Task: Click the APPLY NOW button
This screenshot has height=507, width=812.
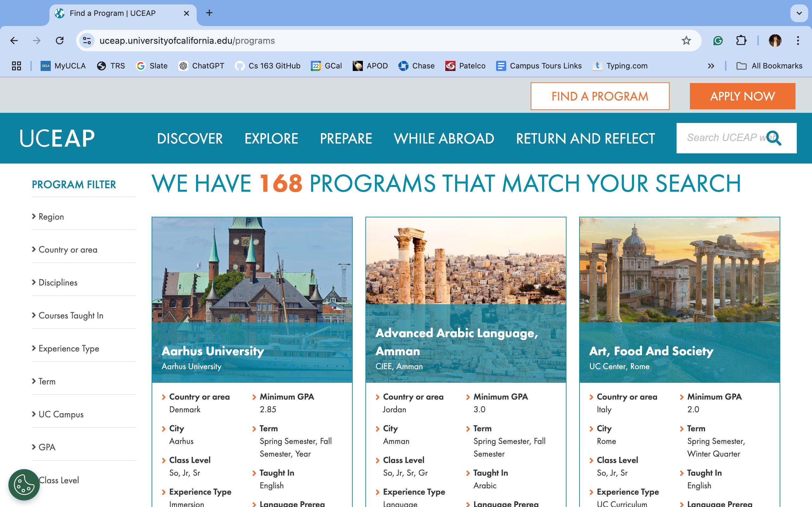Action: point(742,96)
